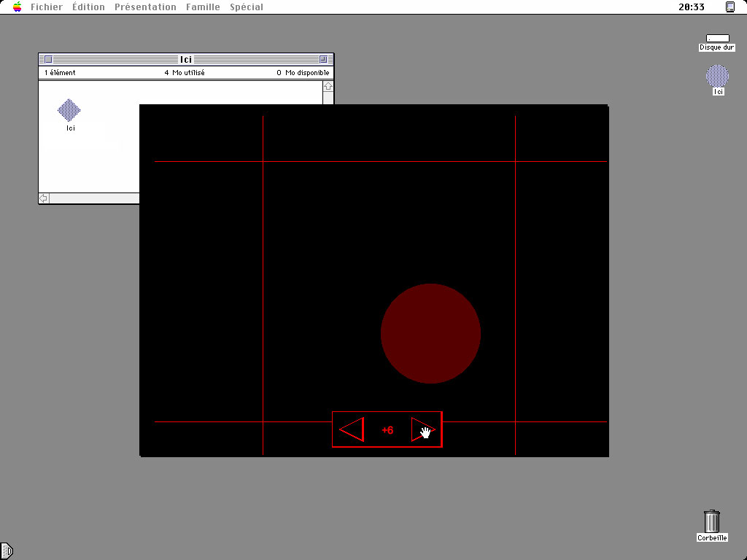Open the Fichier menu

(x=46, y=7)
